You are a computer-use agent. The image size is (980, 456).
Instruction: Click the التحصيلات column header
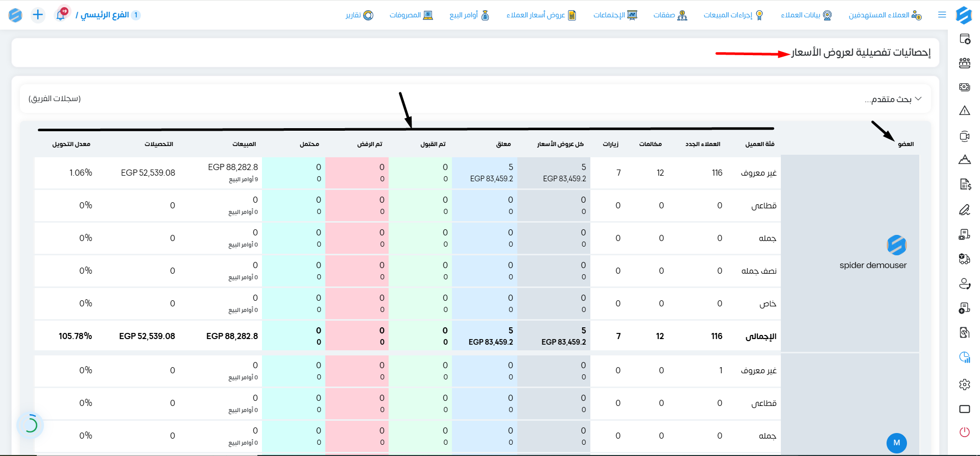tap(159, 144)
